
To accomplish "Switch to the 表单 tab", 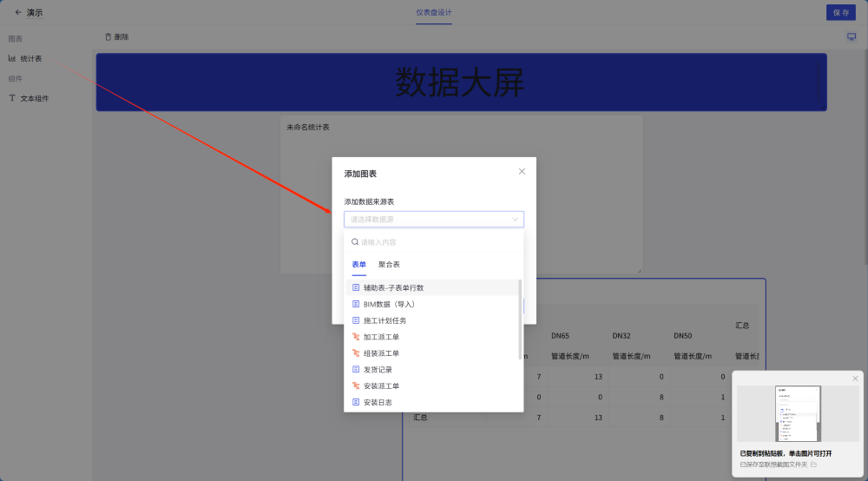I will (x=358, y=264).
